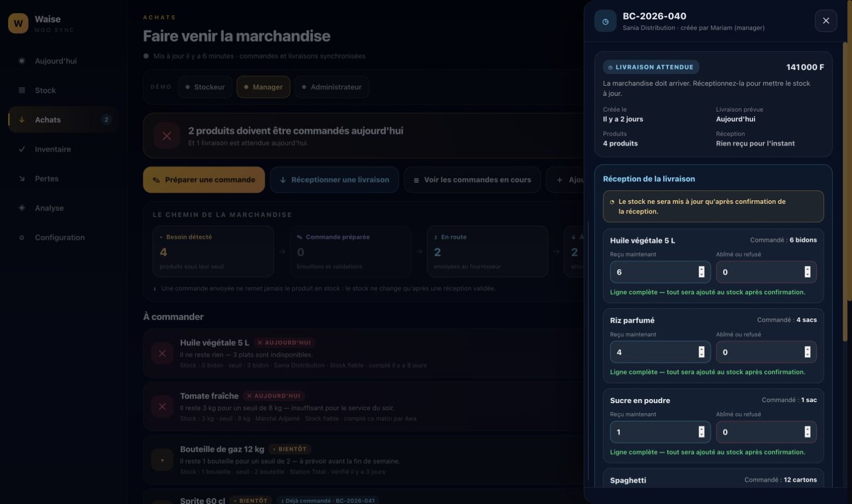Screen dimensions: 852x504
Task: Open the Commande préparée step card
Action: tap(350, 251)
